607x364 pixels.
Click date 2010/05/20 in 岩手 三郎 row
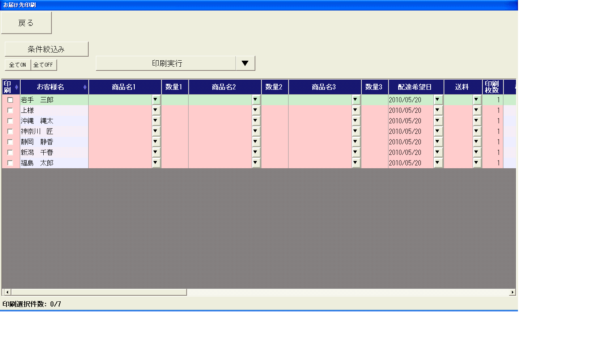405,100
